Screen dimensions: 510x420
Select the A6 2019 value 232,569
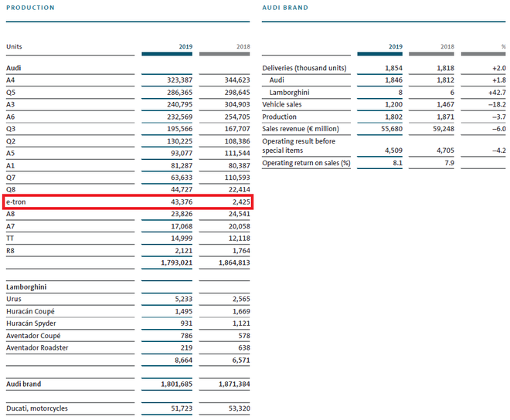[x=179, y=117]
